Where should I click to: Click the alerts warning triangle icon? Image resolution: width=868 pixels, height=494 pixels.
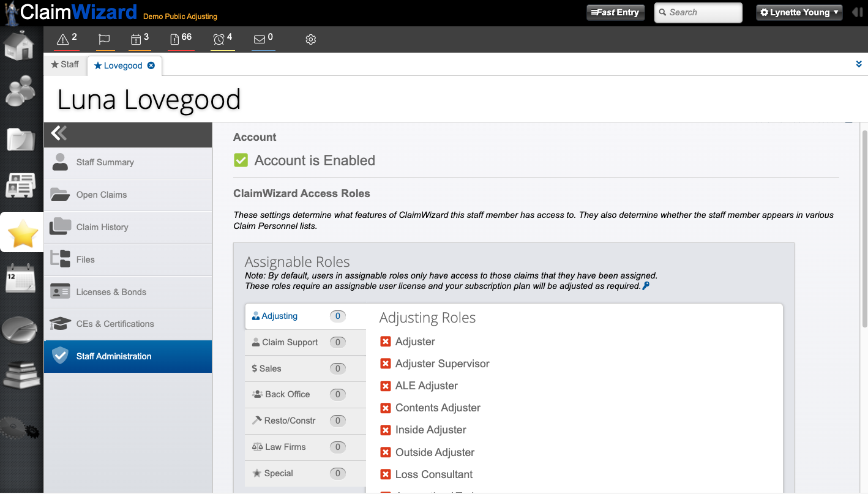point(62,40)
